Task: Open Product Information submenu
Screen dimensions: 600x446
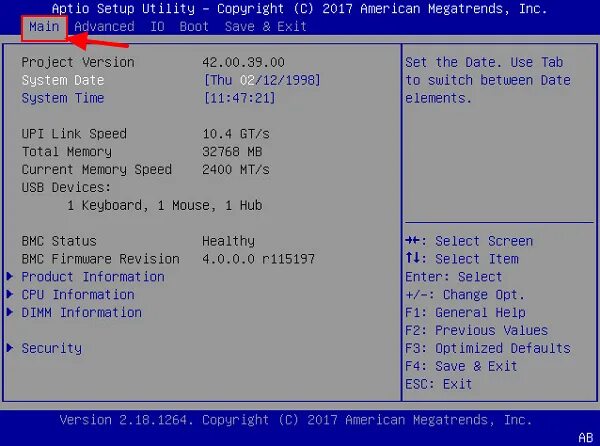Action: click(x=93, y=277)
